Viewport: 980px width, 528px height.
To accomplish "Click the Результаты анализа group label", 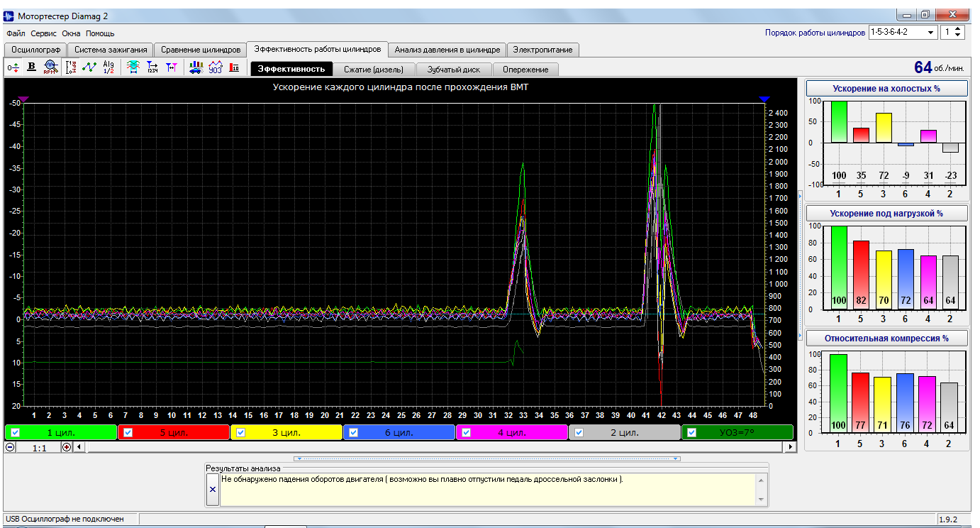I will coord(243,468).
